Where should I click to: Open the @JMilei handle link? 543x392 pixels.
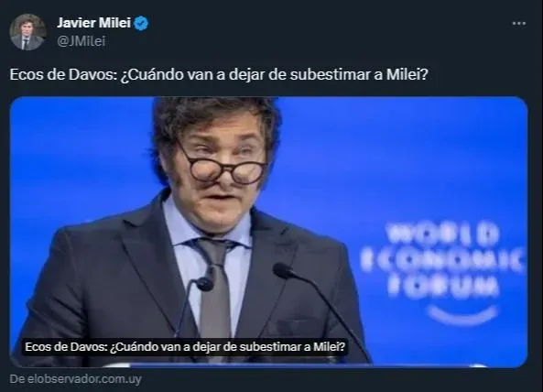click(x=81, y=41)
